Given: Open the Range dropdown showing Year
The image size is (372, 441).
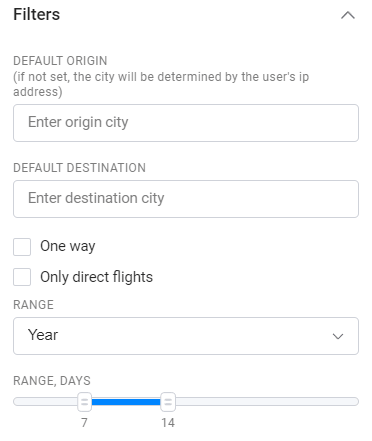Looking at the screenshot, I should tap(186, 336).
